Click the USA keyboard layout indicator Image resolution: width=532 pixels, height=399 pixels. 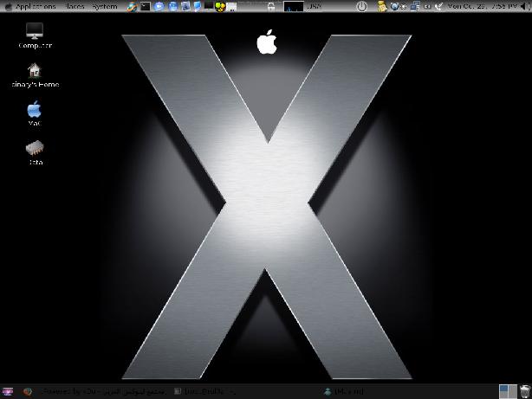(x=314, y=6)
